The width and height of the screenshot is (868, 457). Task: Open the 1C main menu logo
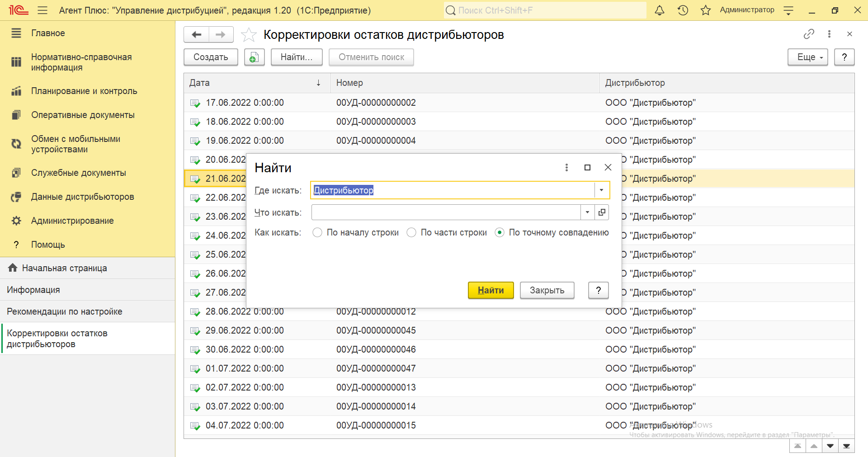[x=19, y=10]
